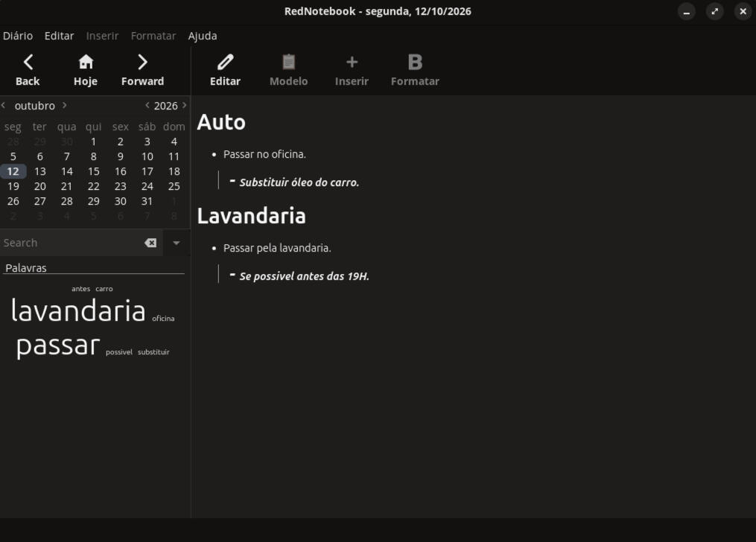Open the Diário menu

pyautogui.click(x=18, y=36)
